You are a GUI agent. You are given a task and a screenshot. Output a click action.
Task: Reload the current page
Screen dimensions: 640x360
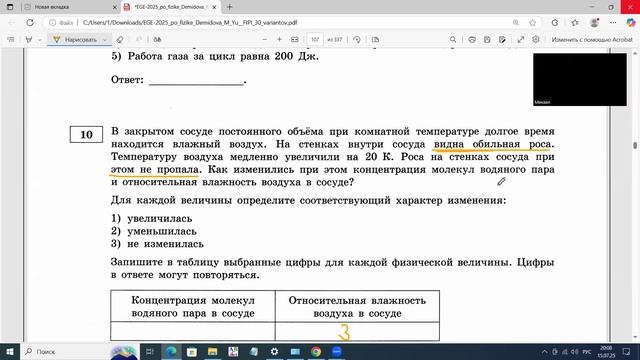(30, 23)
